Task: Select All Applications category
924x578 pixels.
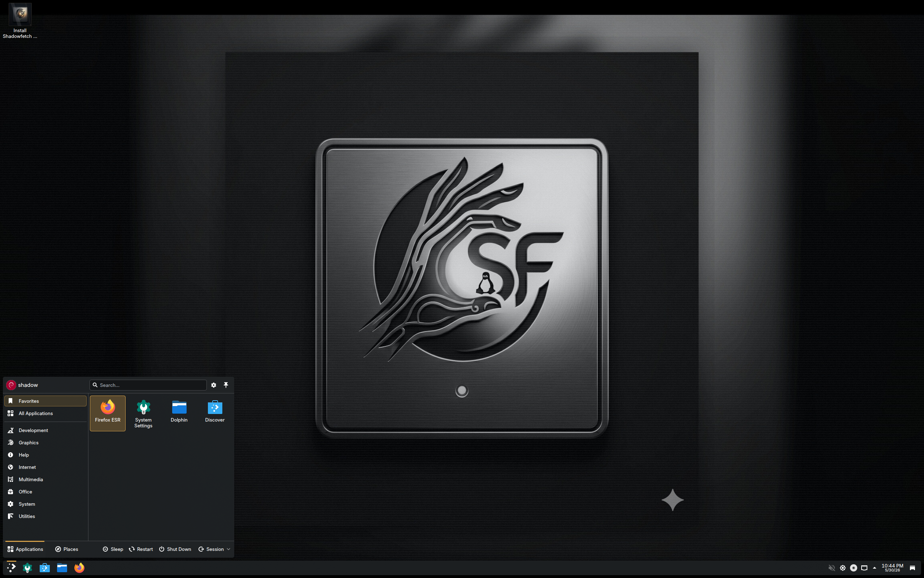Action: click(x=45, y=413)
